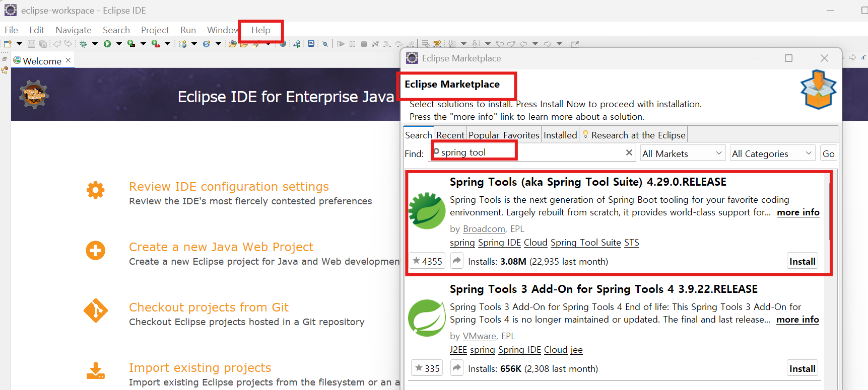
Task: Open the Help menu
Action: tap(261, 30)
